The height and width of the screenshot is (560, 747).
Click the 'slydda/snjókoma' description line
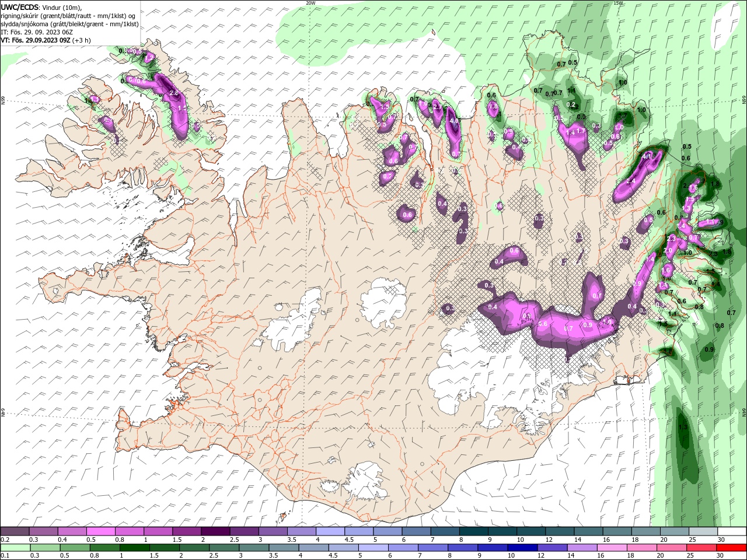69,24
